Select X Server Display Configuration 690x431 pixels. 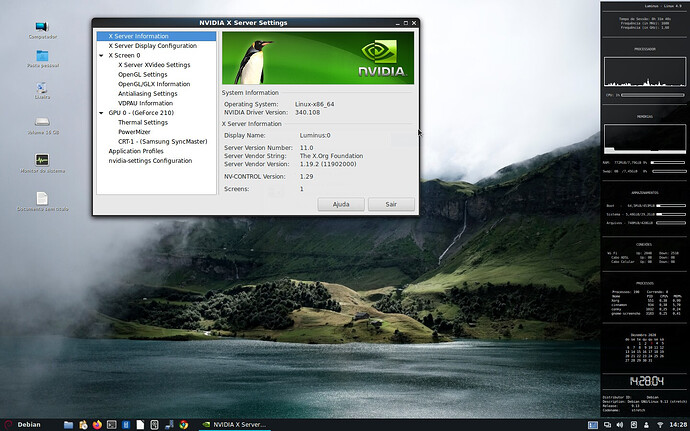[152, 46]
